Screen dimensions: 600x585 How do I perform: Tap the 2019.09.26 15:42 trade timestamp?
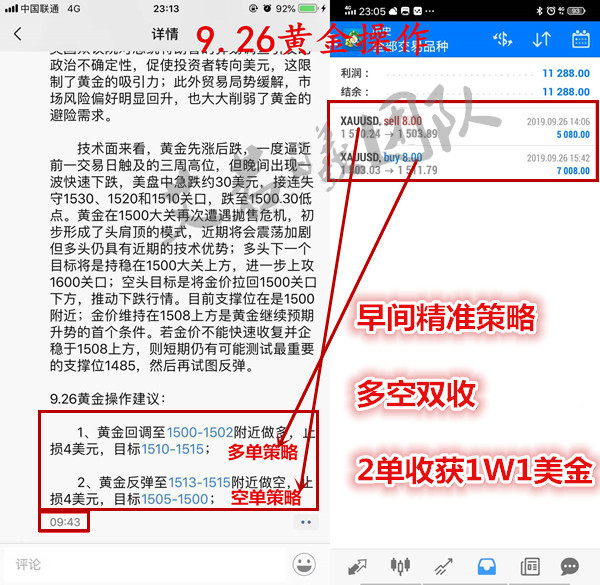[558, 158]
